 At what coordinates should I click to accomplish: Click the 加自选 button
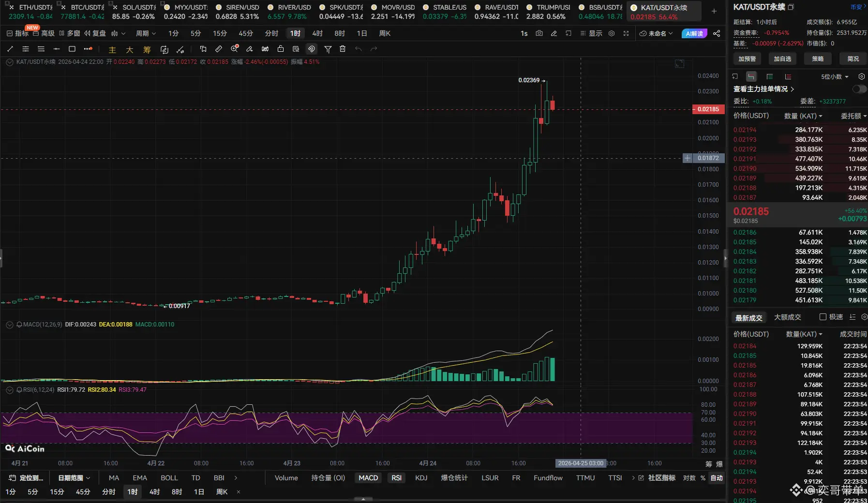point(782,59)
